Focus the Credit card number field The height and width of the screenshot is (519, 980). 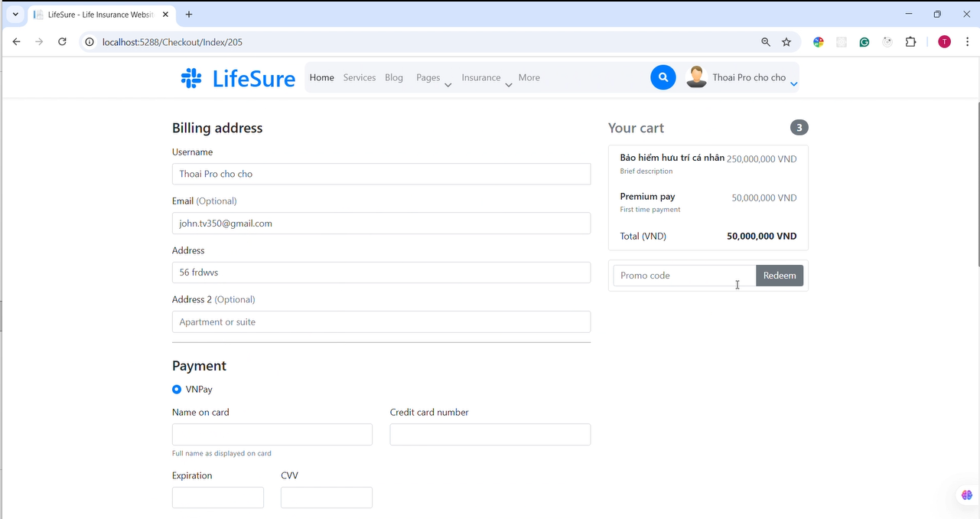[490, 435]
